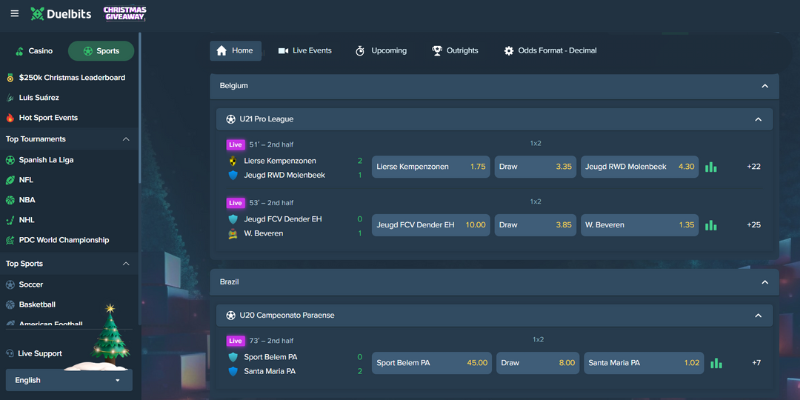Bet on Draw at 3.85
The height and width of the screenshot is (400, 800).
[535, 225]
